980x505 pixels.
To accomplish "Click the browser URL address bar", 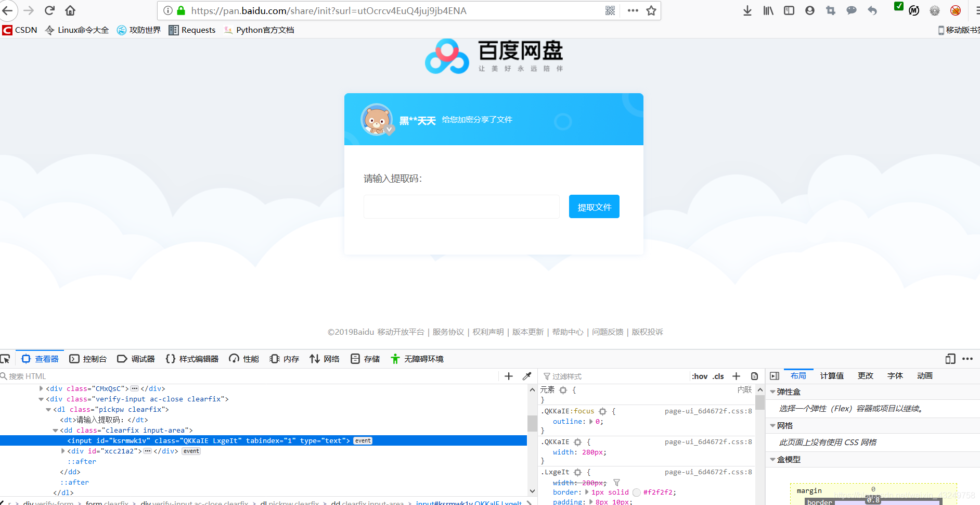I will (x=395, y=10).
